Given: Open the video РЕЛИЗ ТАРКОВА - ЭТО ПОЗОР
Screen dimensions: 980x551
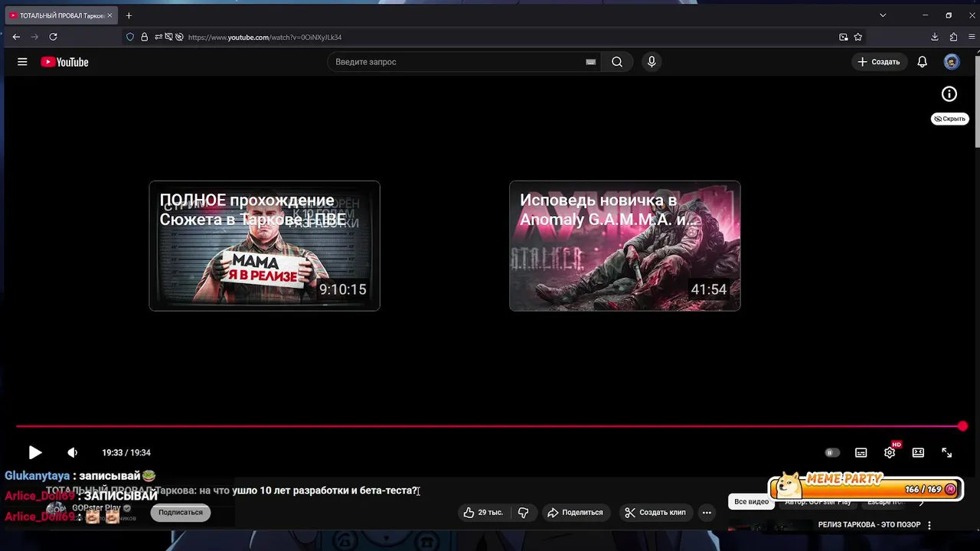Looking at the screenshot, I should click(x=869, y=525).
